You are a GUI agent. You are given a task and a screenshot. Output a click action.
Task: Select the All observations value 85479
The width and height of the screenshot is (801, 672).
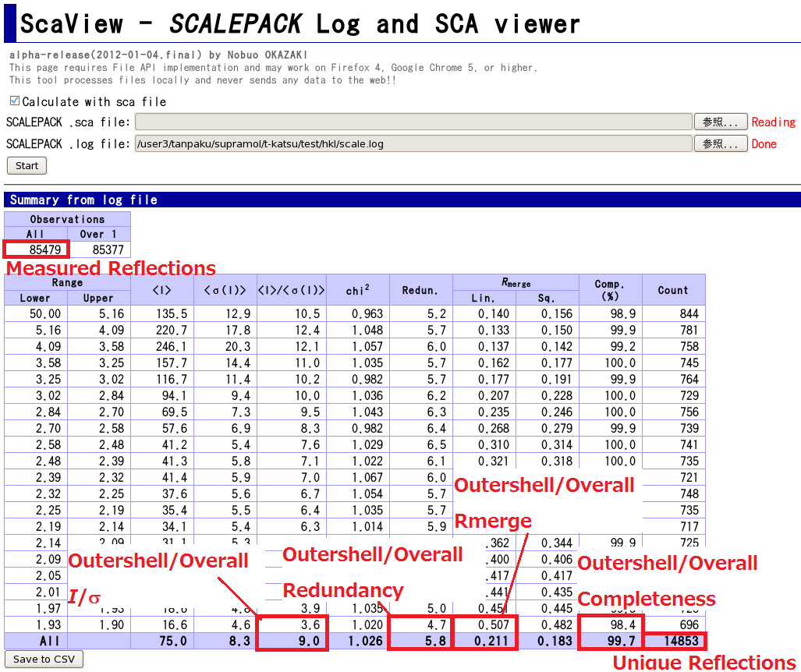(37, 249)
